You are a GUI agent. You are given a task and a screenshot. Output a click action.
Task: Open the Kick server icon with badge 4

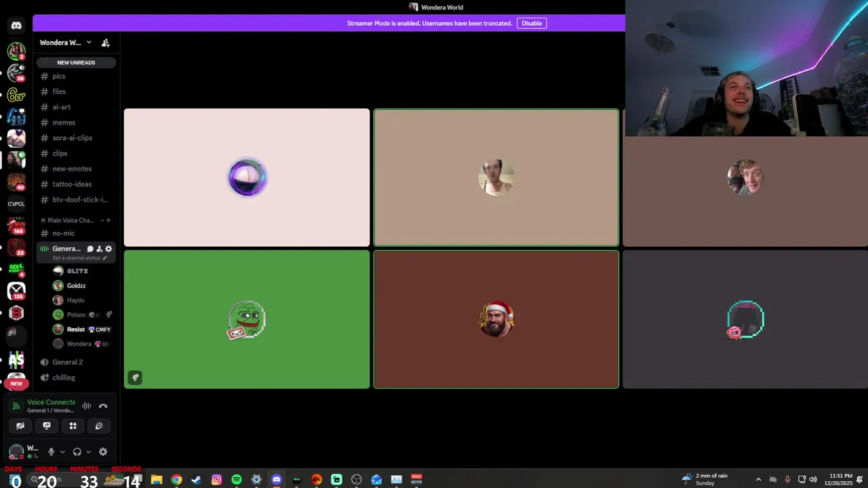coord(16,269)
